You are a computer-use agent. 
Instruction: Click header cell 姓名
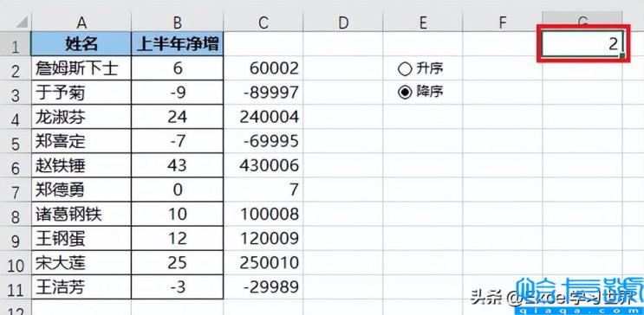click(81, 43)
